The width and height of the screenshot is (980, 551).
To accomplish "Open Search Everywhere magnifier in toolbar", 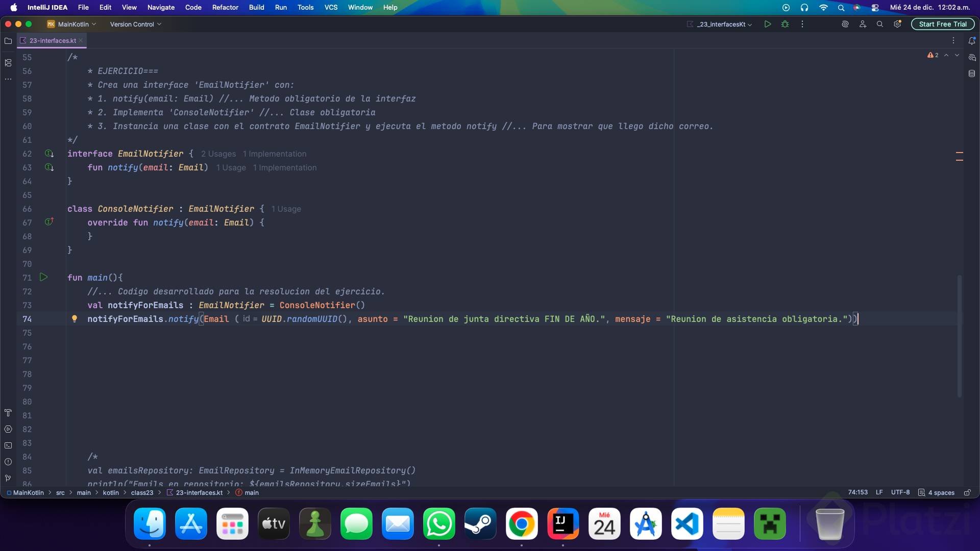I will point(879,24).
